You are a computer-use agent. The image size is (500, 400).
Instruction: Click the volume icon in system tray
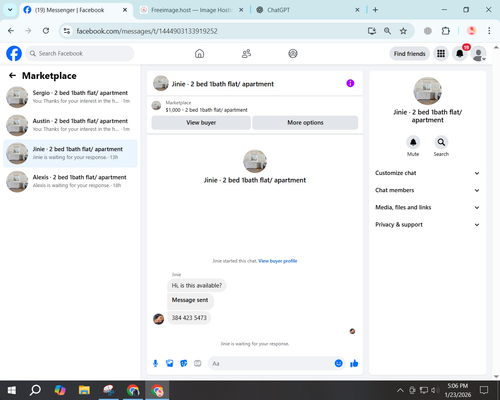[435, 390]
